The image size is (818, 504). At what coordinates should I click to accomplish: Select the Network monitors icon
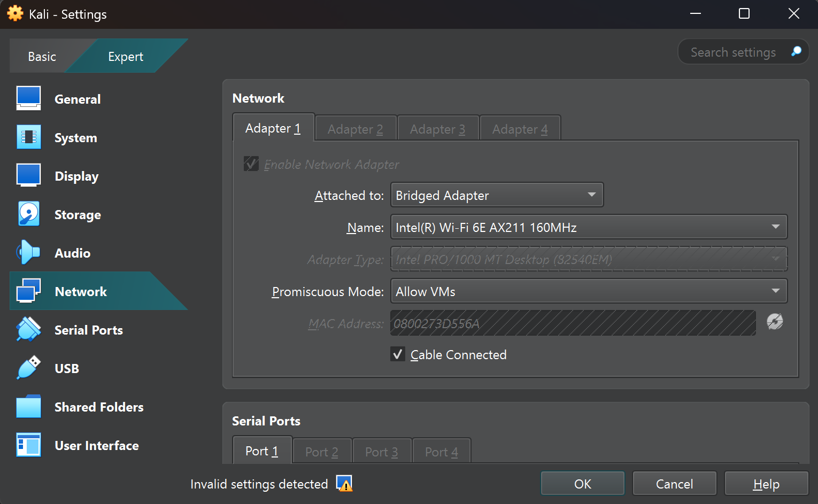[x=28, y=291]
